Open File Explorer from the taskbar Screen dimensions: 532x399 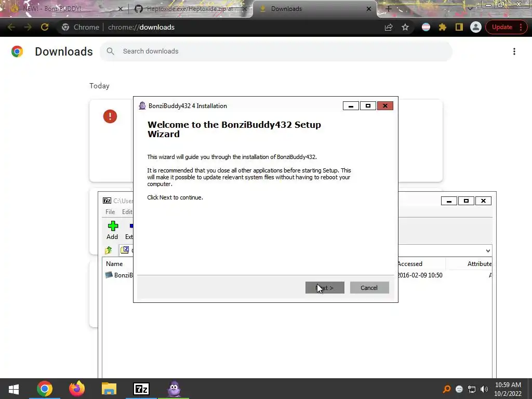coord(109,389)
